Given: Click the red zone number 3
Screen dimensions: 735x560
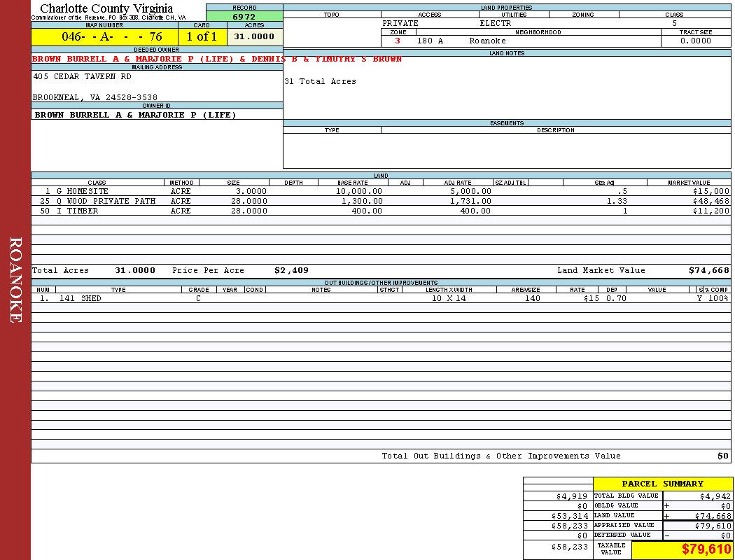Looking at the screenshot, I should 398,41.
